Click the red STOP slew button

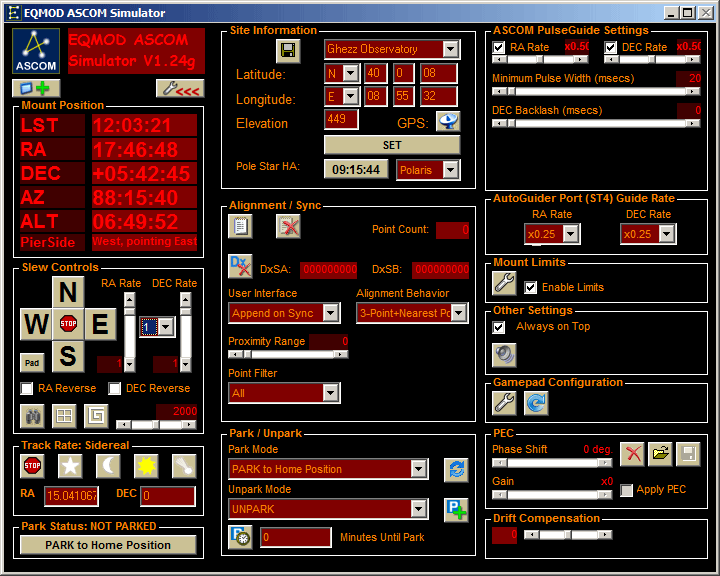pos(68,324)
